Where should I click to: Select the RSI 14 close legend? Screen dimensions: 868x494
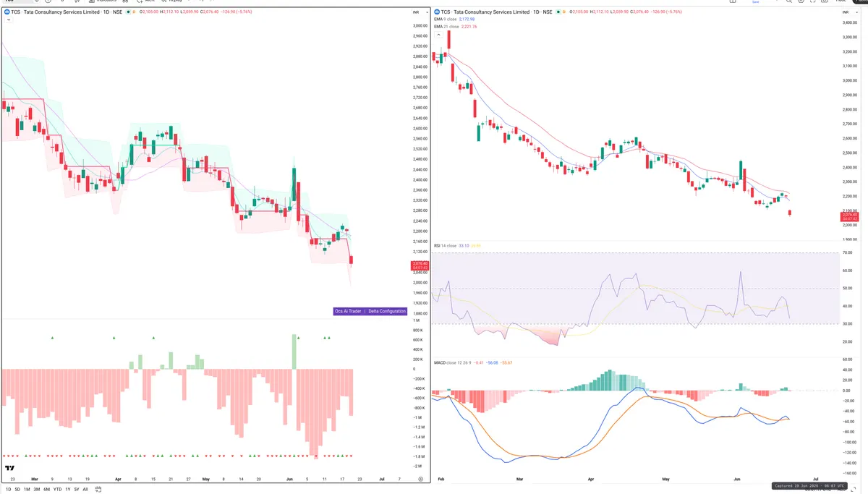pyautogui.click(x=445, y=246)
